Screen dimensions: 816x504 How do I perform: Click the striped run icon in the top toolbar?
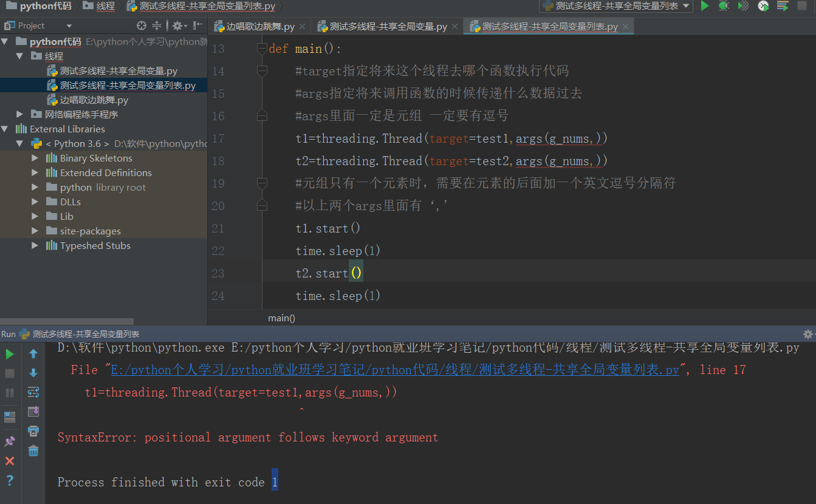pos(783,6)
